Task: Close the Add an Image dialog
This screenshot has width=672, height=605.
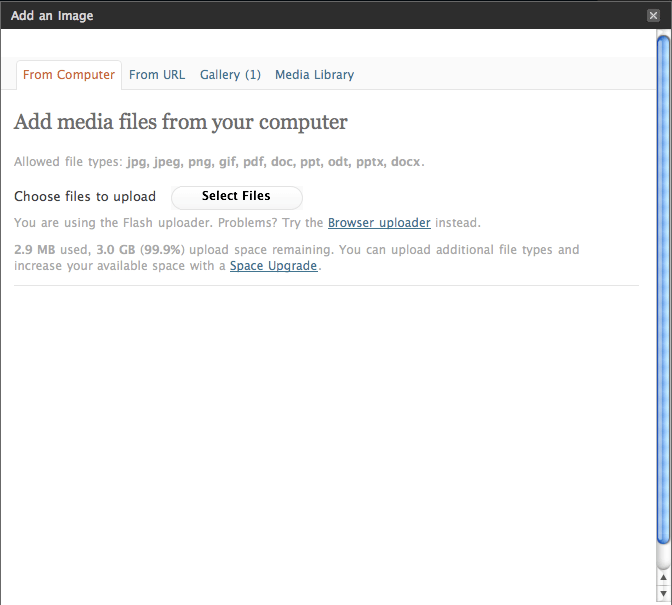Action: (653, 15)
